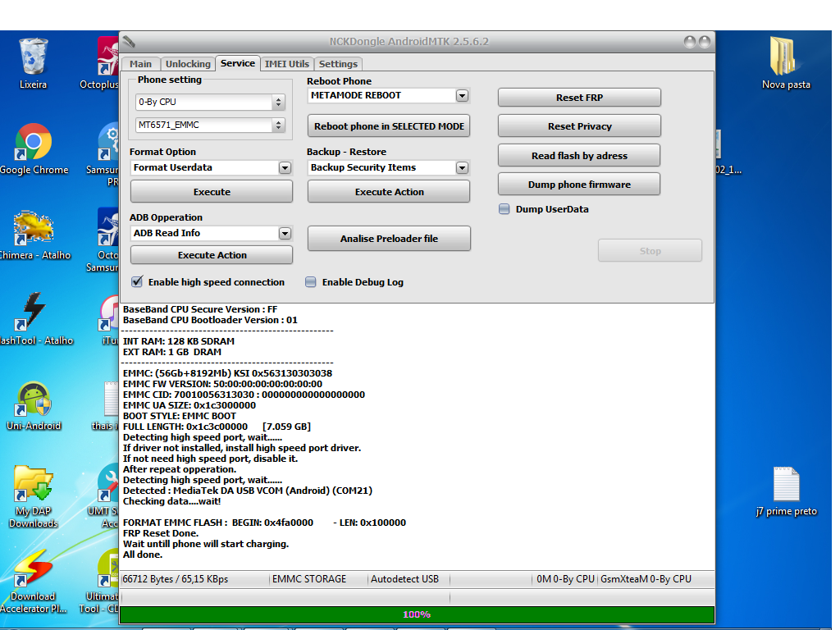Open the Reboot Phone mode dropdown
This screenshot has width=840, height=630.
click(463, 95)
